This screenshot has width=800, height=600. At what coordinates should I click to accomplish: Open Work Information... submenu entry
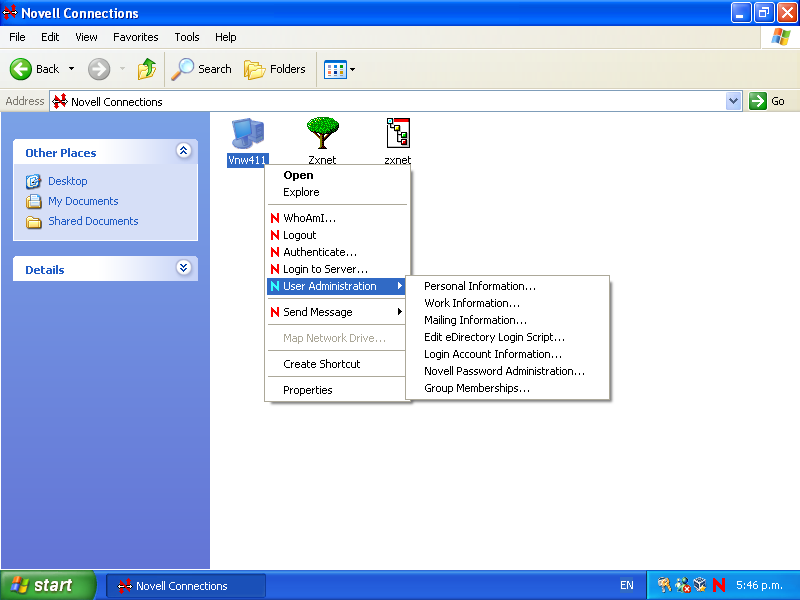(x=507, y=303)
